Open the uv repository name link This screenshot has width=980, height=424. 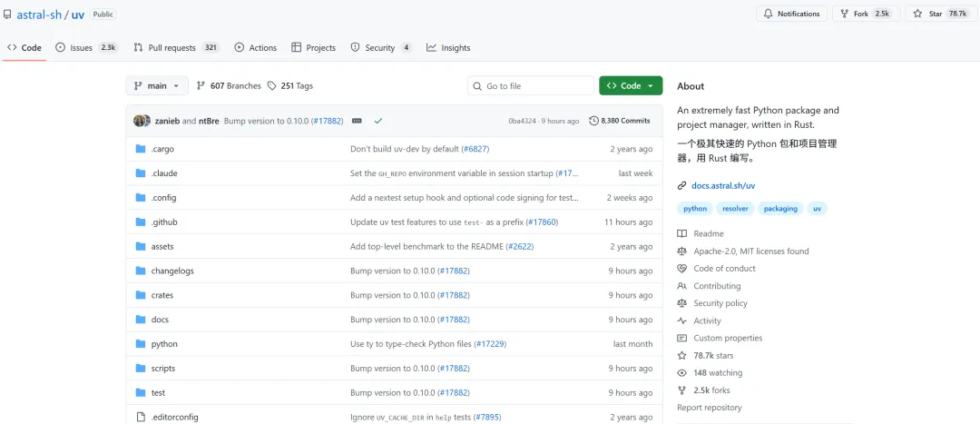(x=78, y=15)
